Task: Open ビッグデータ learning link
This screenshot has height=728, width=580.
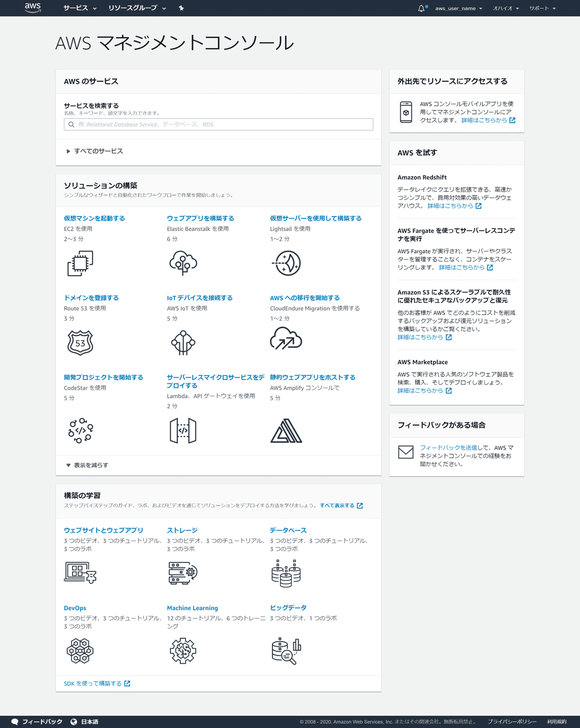Action: (288, 608)
